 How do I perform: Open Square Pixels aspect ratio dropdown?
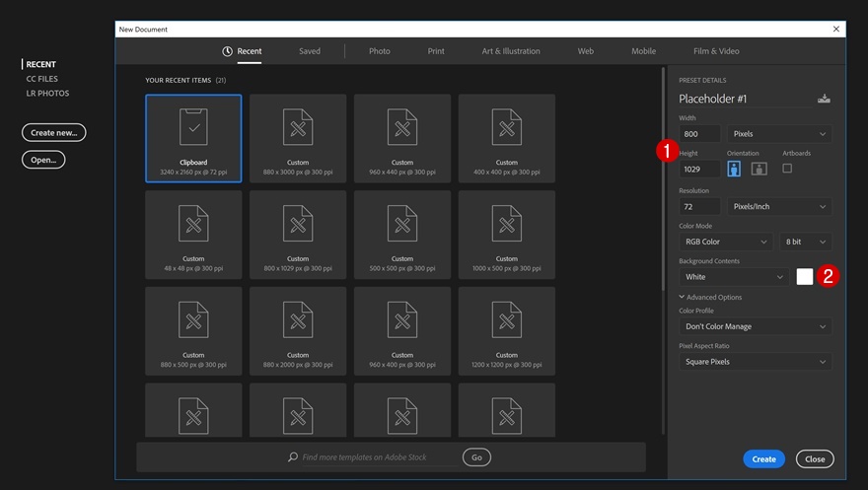[x=756, y=362]
